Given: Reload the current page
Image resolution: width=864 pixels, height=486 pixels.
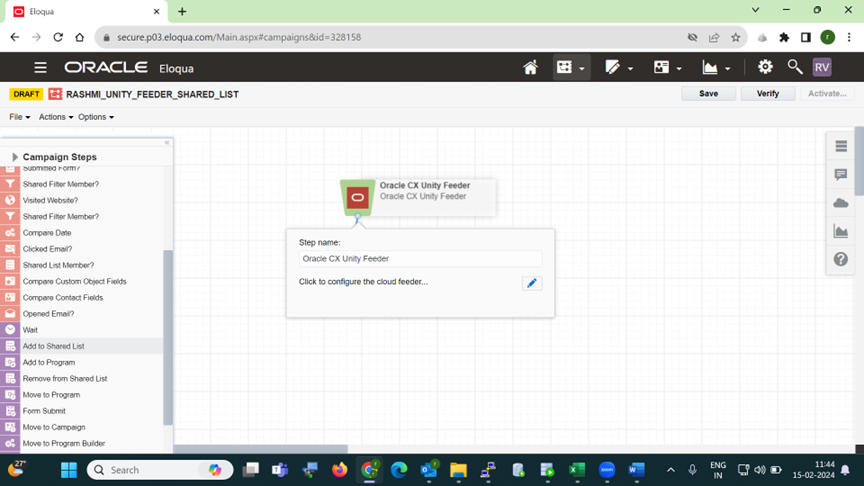Looking at the screenshot, I should pos(58,37).
